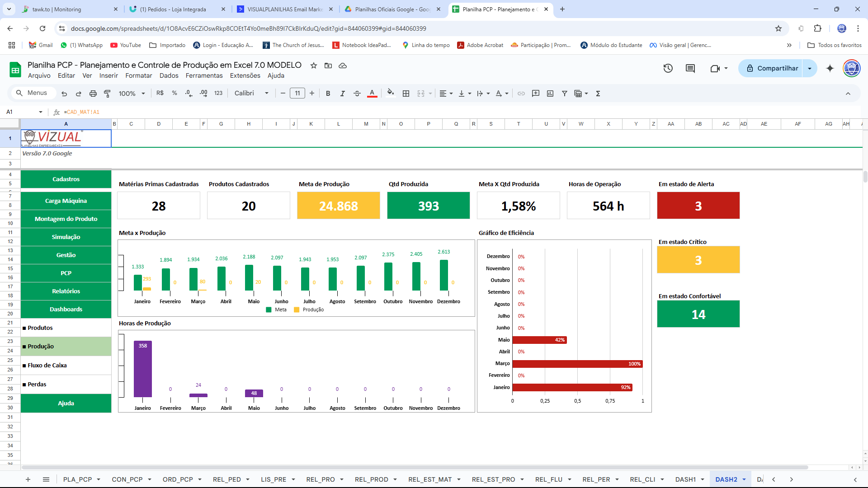Open the fill color picker
The height and width of the screenshot is (488, 868).
pos(391,93)
